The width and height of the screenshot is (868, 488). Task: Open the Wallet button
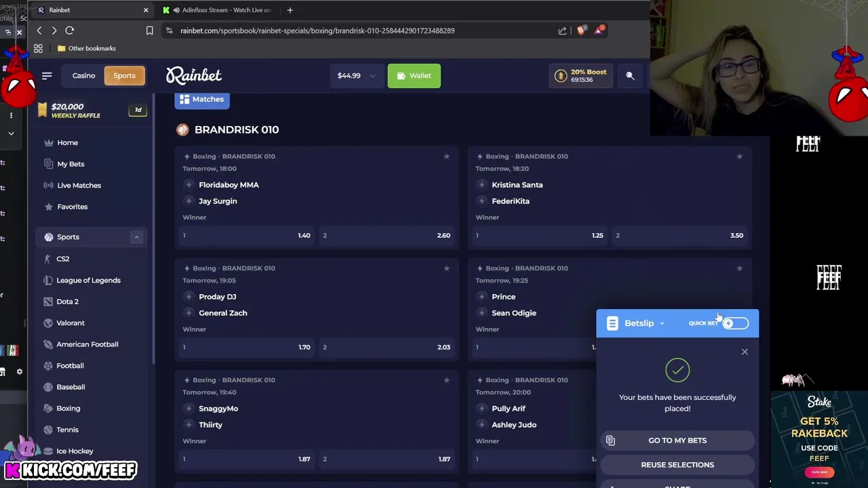[414, 76]
